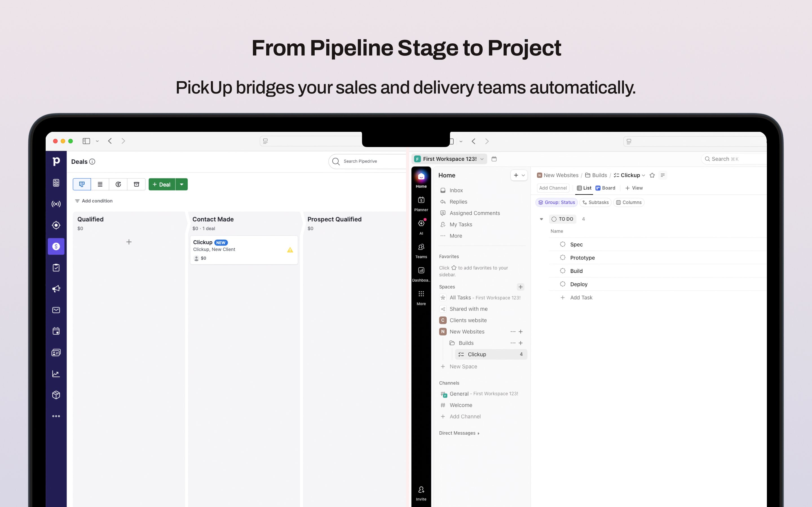812x507 pixels.
Task: Switch to the List tab
Action: pos(584,188)
